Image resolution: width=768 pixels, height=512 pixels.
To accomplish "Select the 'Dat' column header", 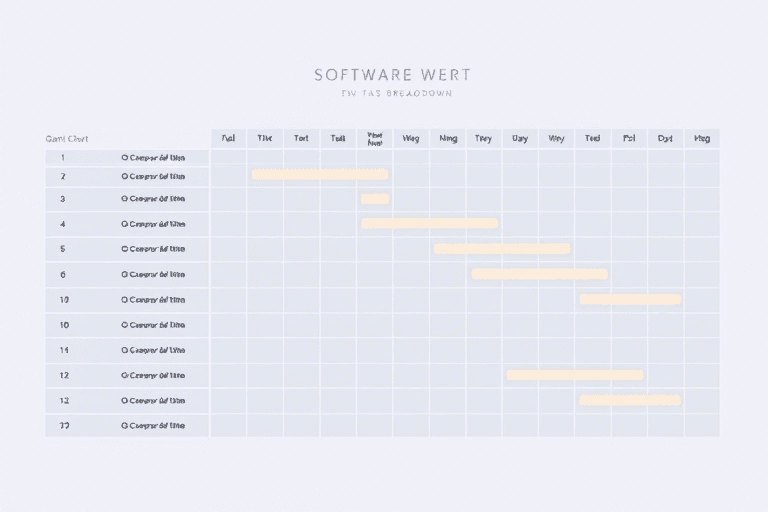I will 665,139.
